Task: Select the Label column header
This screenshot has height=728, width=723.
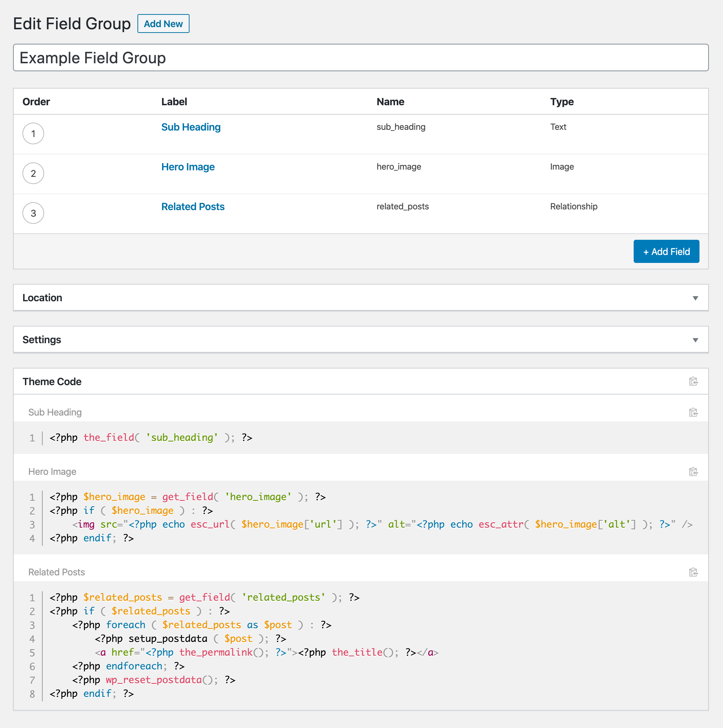Action: (174, 101)
